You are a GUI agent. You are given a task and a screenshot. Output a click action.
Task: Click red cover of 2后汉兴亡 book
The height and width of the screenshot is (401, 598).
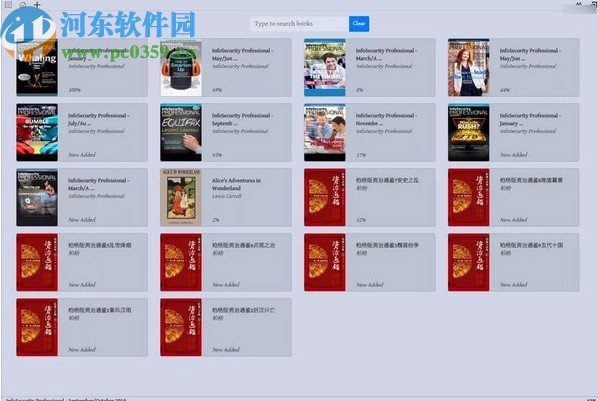(181, 327)
